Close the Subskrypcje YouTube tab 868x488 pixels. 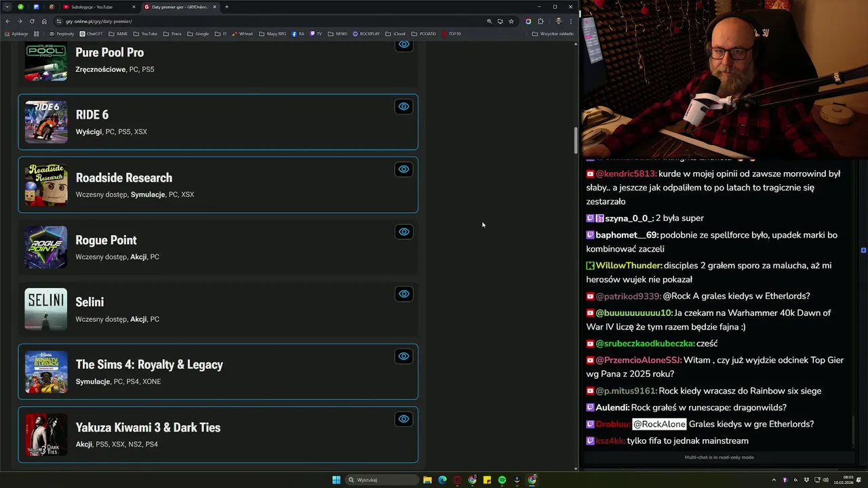[x=134, y=7]
